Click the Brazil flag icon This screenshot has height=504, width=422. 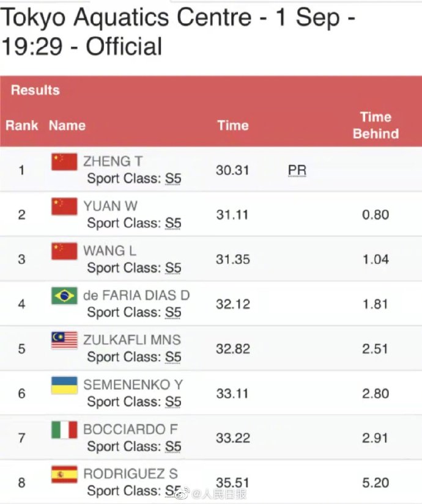point(64,296)
